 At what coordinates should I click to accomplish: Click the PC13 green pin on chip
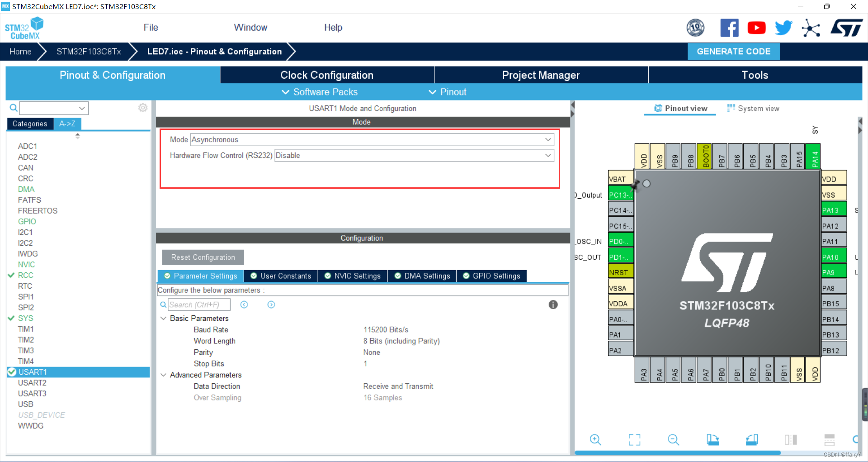(621, 195)
